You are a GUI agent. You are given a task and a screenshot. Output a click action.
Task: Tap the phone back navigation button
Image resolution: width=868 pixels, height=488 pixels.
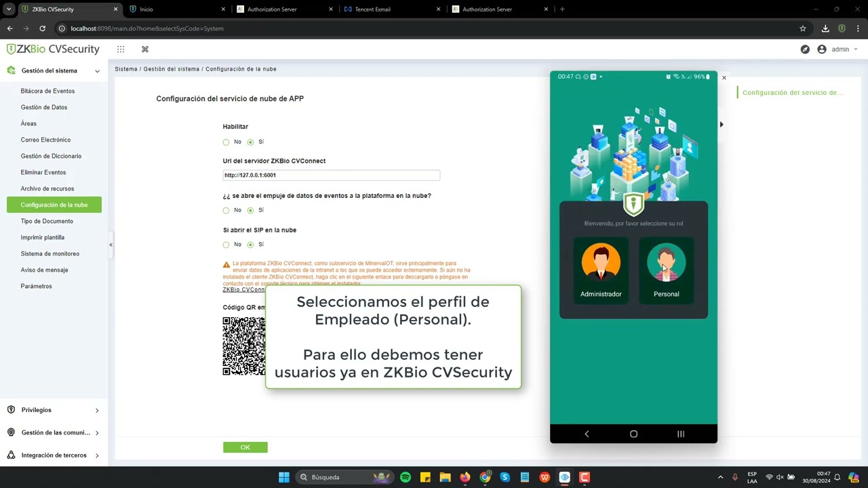point(587,434)
